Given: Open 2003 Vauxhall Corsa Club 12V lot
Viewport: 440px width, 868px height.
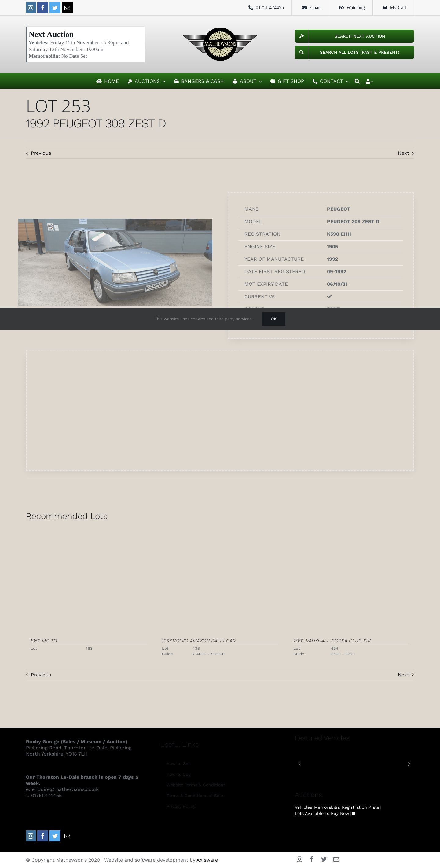Looking at the screenshot, I should 332,641.
